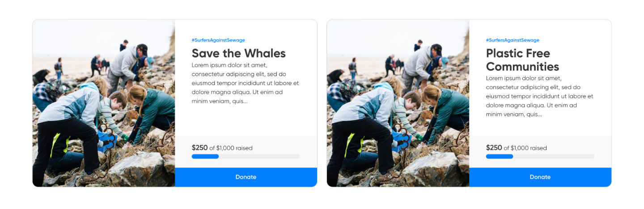This screenshot has width=644, height=209.
Task: Open the #SurfersAgainstSewage hashtag above Save the Whales
Action: pyautogui.click(x=218, y=40)
